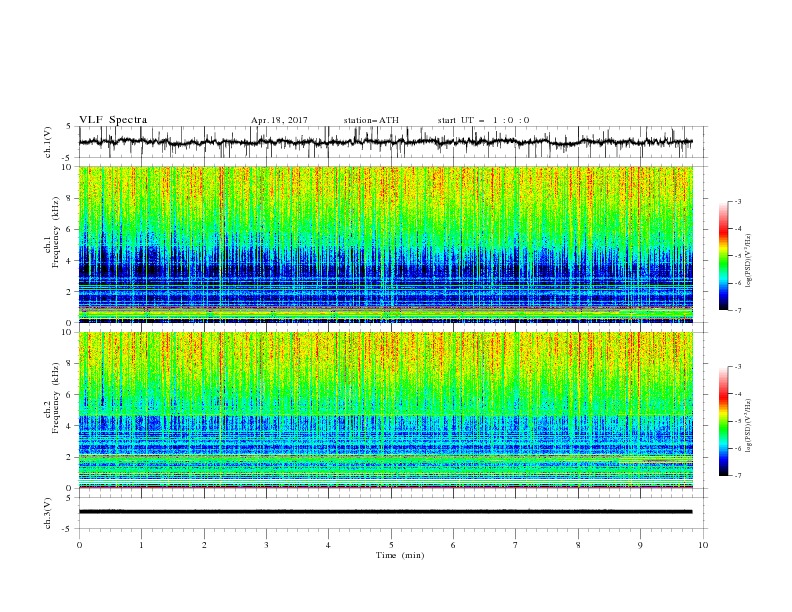Screen dimensions: 792x612
Task: Click the 'ch.3(V)' axis label
Action: tap(48, 513)
